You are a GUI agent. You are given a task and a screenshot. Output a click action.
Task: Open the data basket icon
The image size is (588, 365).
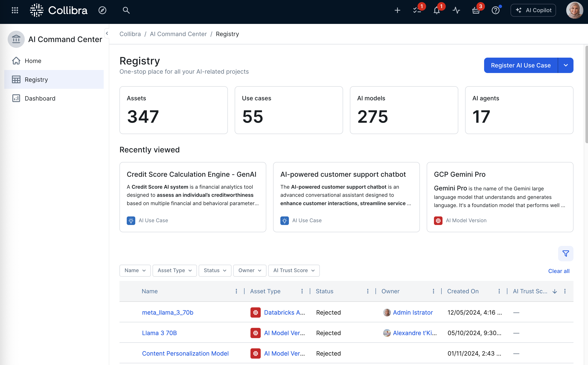point(476,10)
